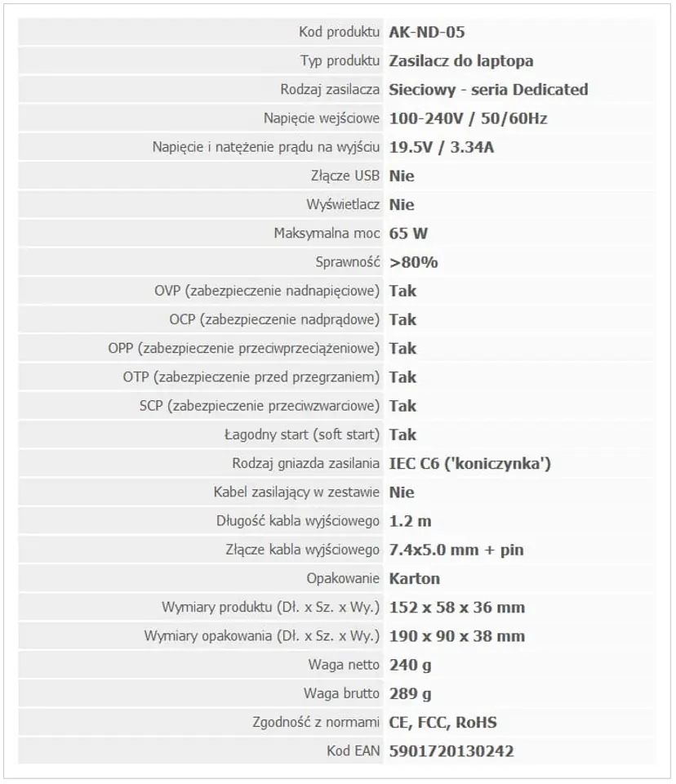The width and height of the screenshot is (676, 784).
Task: Click the 'Wyświetlacz' row label
Action: coord(343,204)
